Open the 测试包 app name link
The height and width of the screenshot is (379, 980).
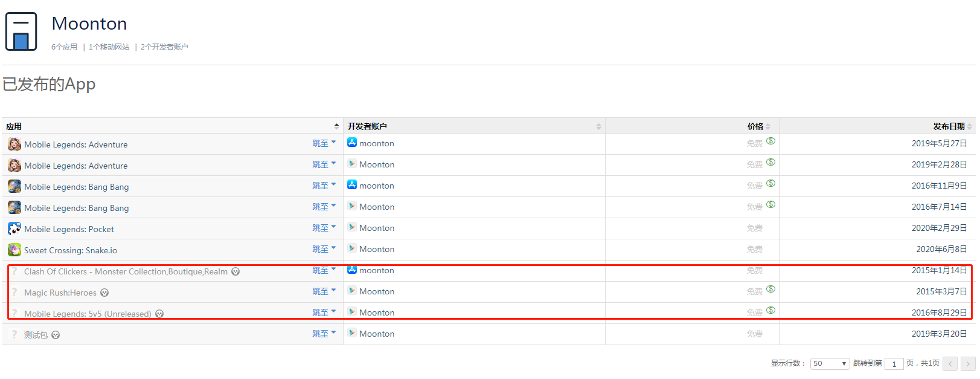pyautogui.click(x=36, y=335)
